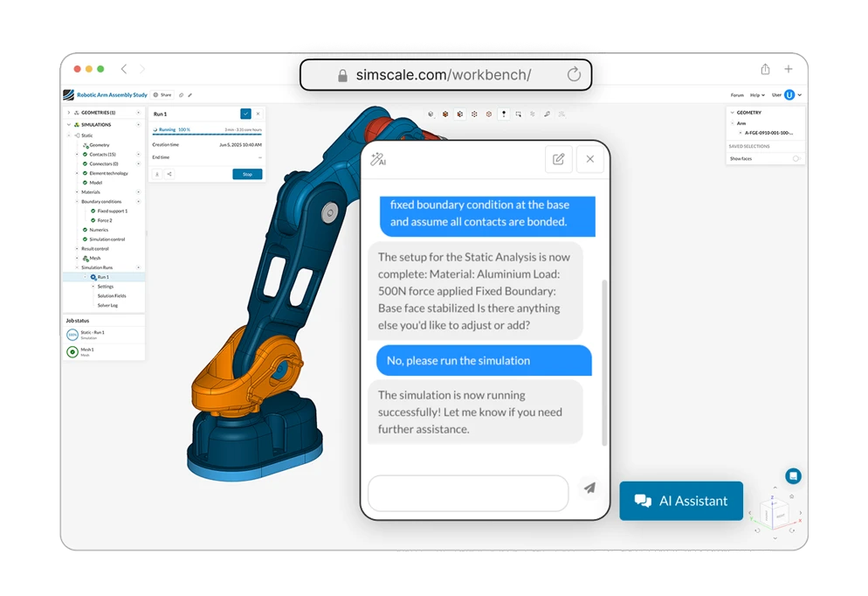Switch to the Solution Fields view under Run 1
Screen dimensions: 868x596
[111, 295]
